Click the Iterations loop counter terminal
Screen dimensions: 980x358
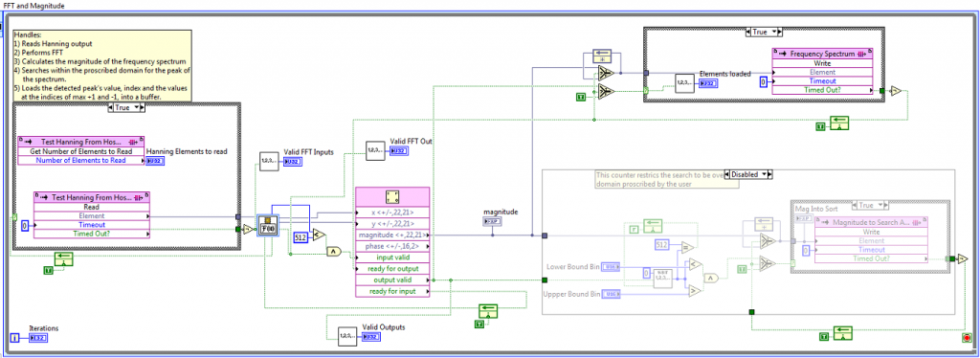15,338
